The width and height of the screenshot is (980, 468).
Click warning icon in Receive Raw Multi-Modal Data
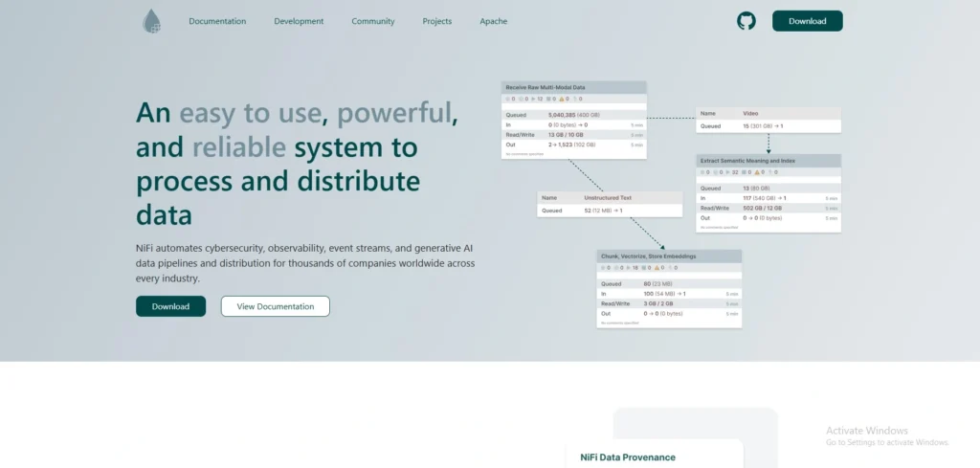coord(562,99)
